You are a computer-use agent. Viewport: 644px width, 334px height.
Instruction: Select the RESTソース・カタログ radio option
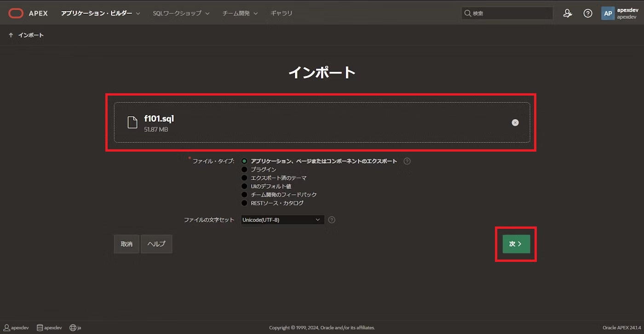tap(244, 203)
